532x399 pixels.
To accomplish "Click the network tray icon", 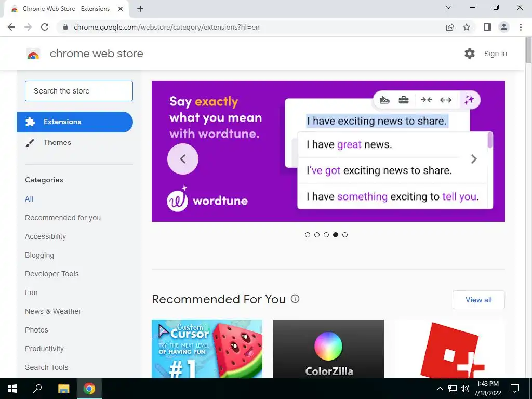I will point(453,389).
